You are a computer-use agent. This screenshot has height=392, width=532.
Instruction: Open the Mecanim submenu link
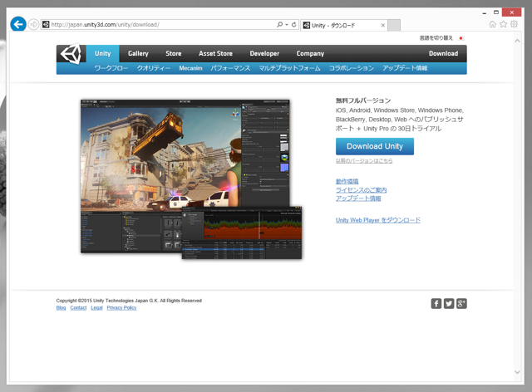click(x=190, y=68)
